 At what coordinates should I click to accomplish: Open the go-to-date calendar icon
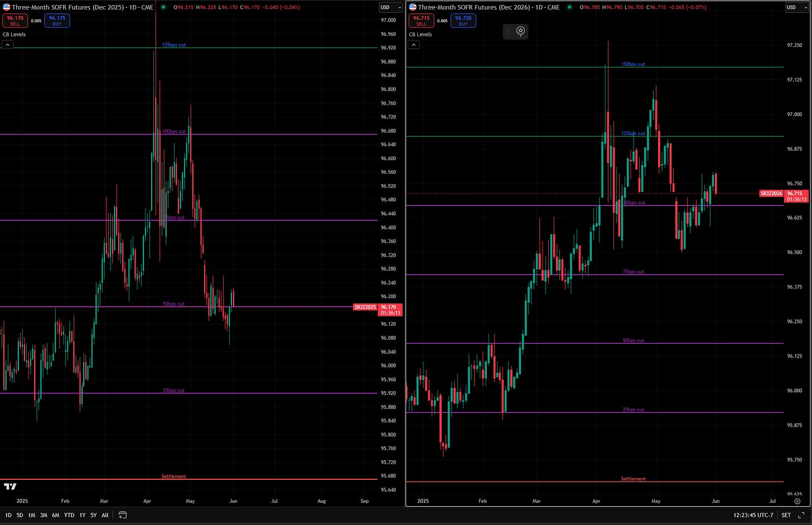point(122,515)
